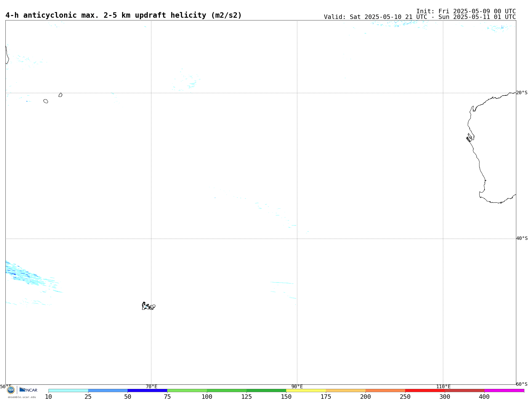Click the bright red 250-300 color swatch

pos(425,391)
